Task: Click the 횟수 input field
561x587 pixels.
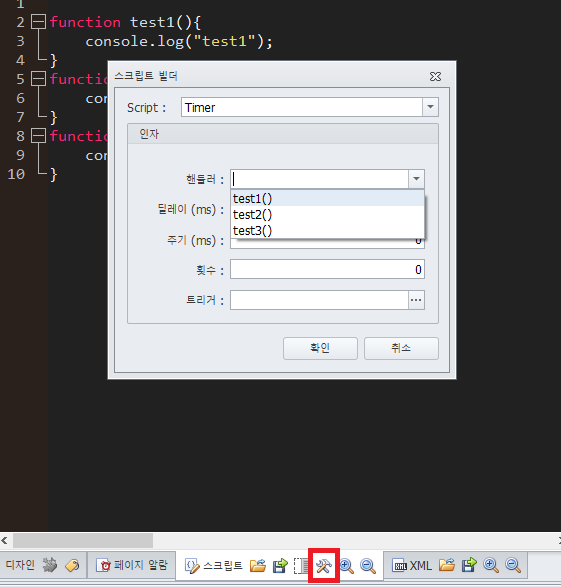Action: [x=327, y=269]
